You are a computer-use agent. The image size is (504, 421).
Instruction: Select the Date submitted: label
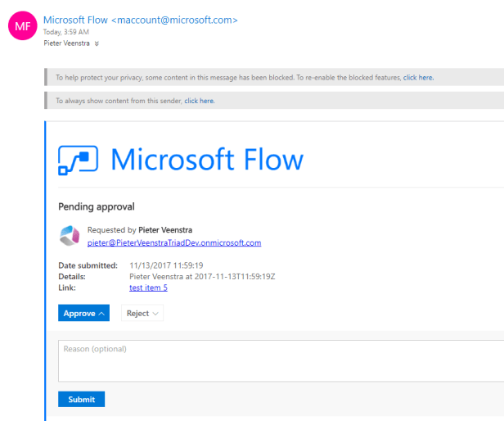88,265
